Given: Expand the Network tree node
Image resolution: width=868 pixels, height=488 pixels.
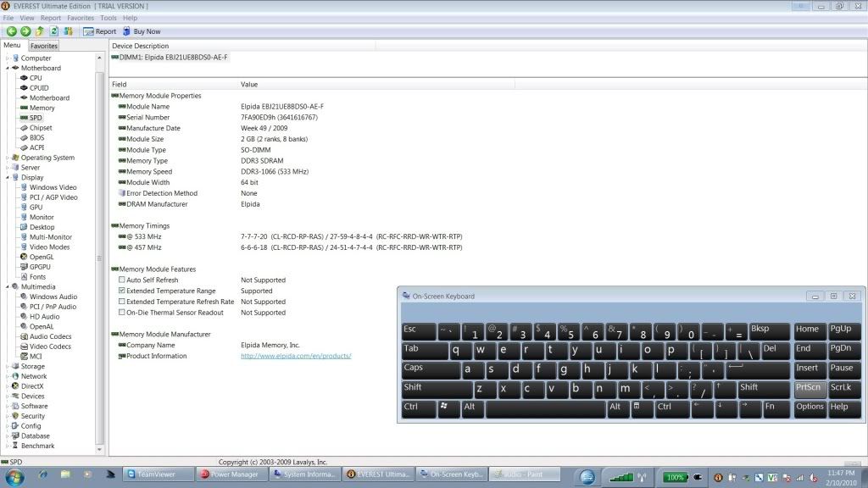Looking at the screenshot, I should pos(7,376).
